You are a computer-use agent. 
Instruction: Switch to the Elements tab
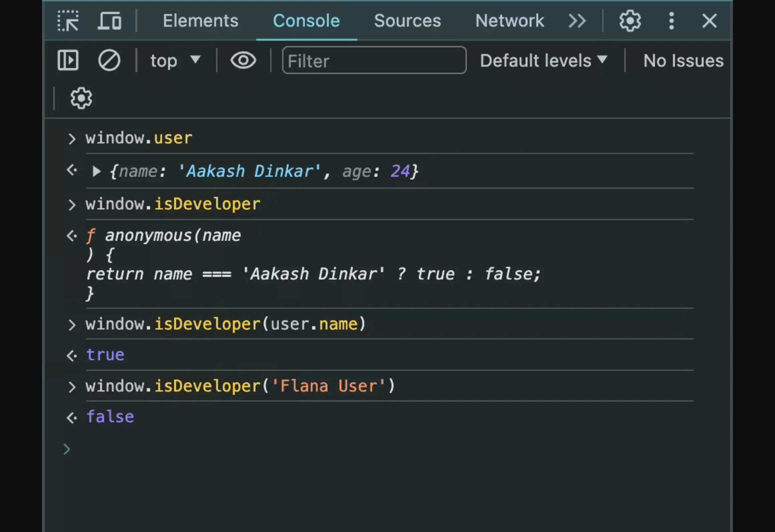click(x=200, y=21)
